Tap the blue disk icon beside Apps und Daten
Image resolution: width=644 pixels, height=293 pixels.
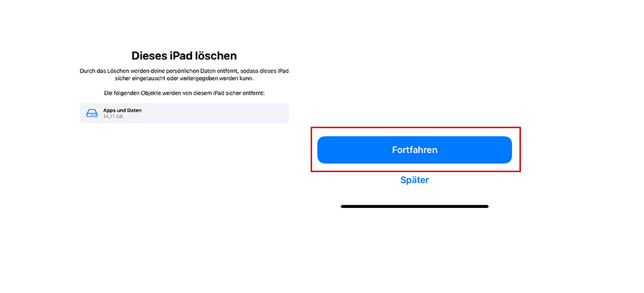coord(92,114)
